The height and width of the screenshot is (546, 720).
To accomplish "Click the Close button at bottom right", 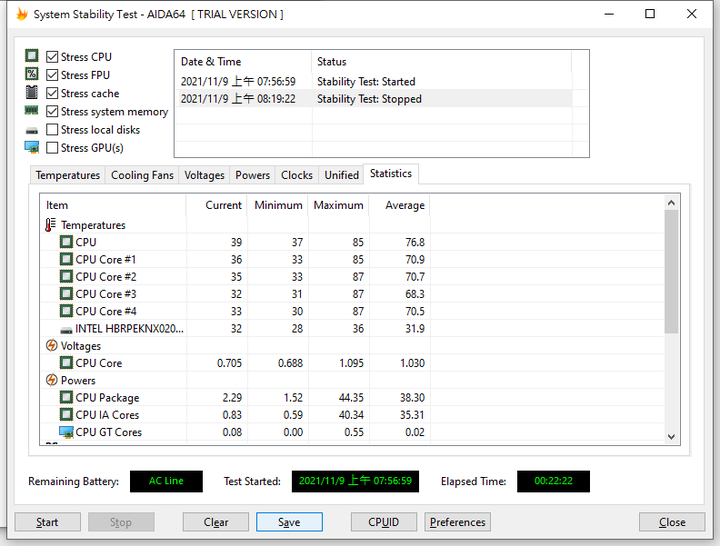I will (x=672, y=522).
